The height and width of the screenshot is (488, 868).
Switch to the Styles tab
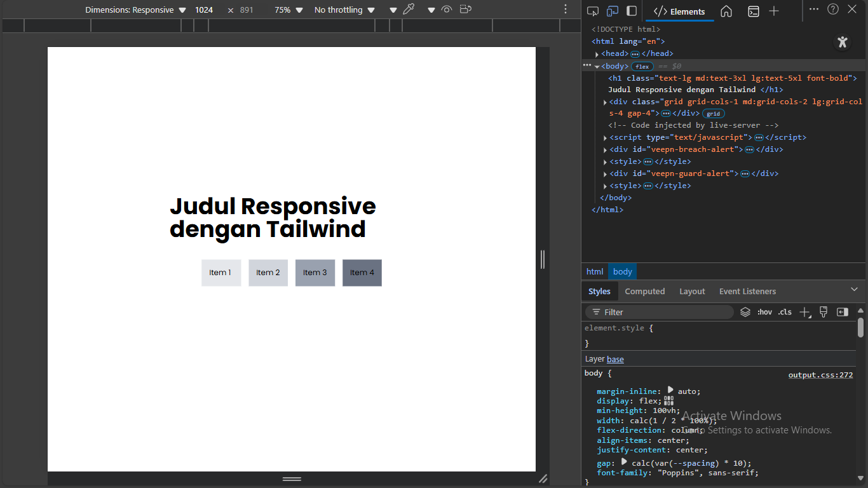click(x=599, y=291)
